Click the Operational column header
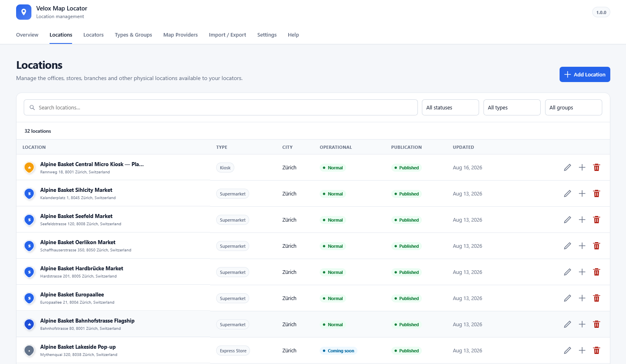 coord(336,147)
